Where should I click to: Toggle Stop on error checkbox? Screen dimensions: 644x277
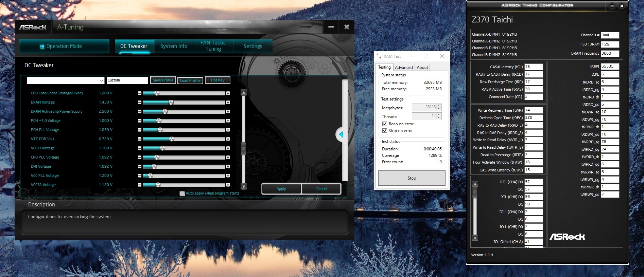point(385,131)
